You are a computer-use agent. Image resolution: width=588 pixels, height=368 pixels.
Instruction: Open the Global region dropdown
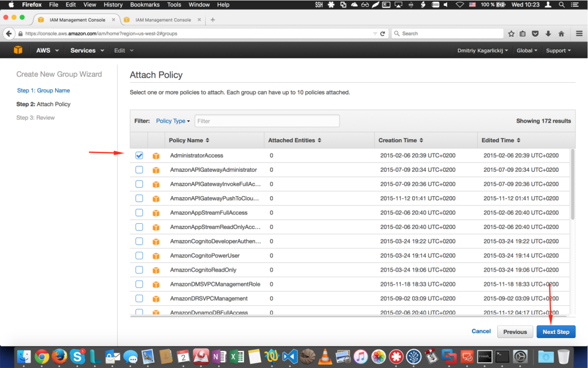pyautogui.click(x=527, y=51)
